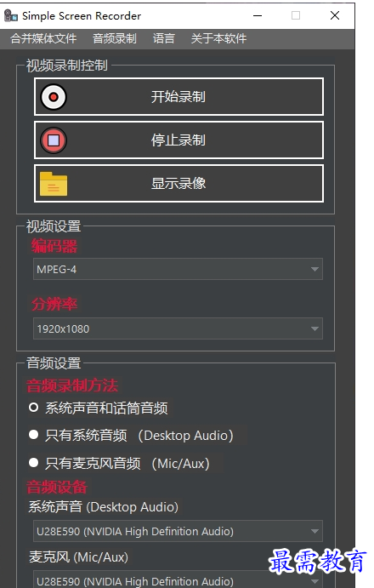Screen dimensions: 374x588
Task: Select 只有麦克风音频 (Mic/Aux) option
Action: pyautogui.click(x=120, y=464)
